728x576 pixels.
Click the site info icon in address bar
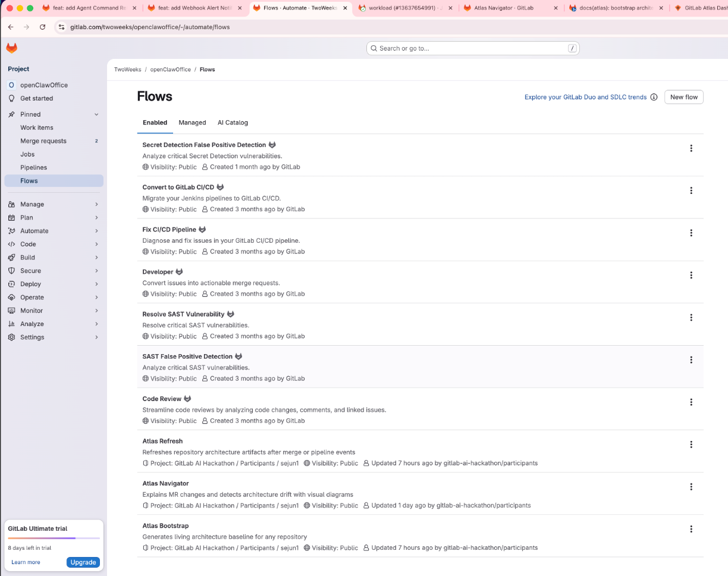pyautogui.click(x=61, y=27)
